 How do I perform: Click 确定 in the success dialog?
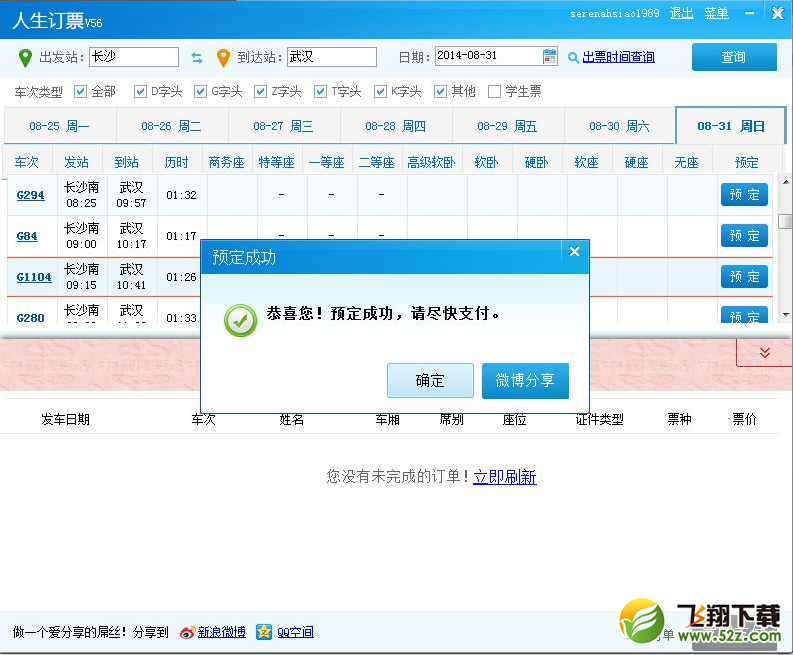pyautogui.click(x=430, y=380)
